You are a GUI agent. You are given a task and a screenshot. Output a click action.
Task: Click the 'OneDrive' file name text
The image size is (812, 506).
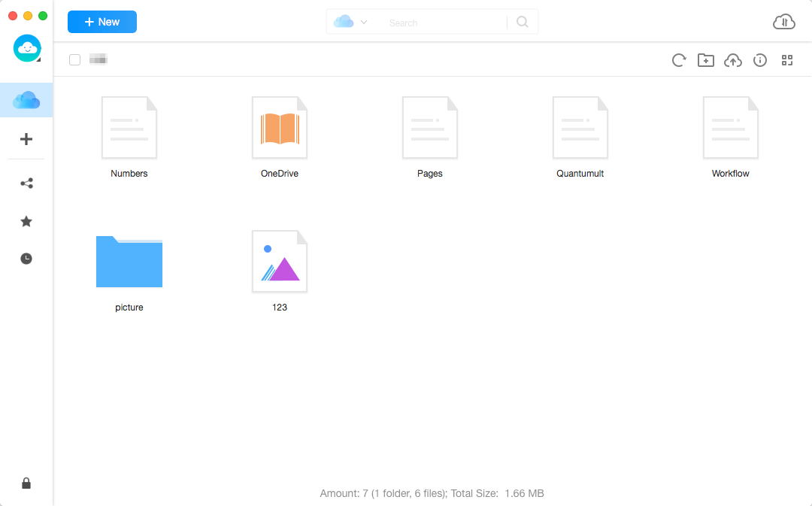tap(280, 174)
